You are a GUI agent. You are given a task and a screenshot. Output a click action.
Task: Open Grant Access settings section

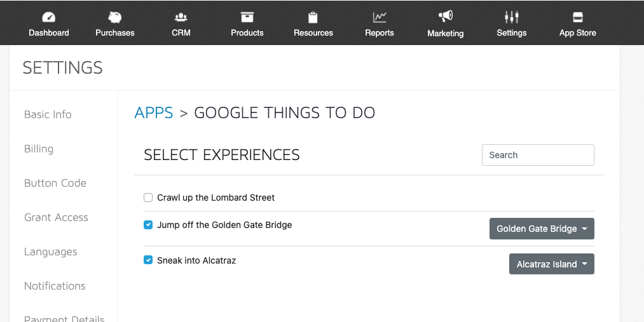pyautogui.click(x=56, y=217)
